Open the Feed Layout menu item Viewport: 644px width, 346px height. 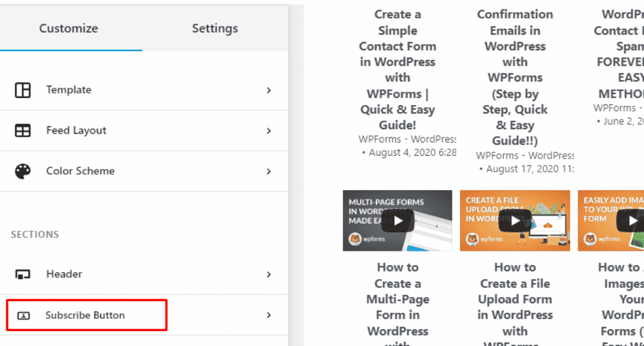pos(144,130)
